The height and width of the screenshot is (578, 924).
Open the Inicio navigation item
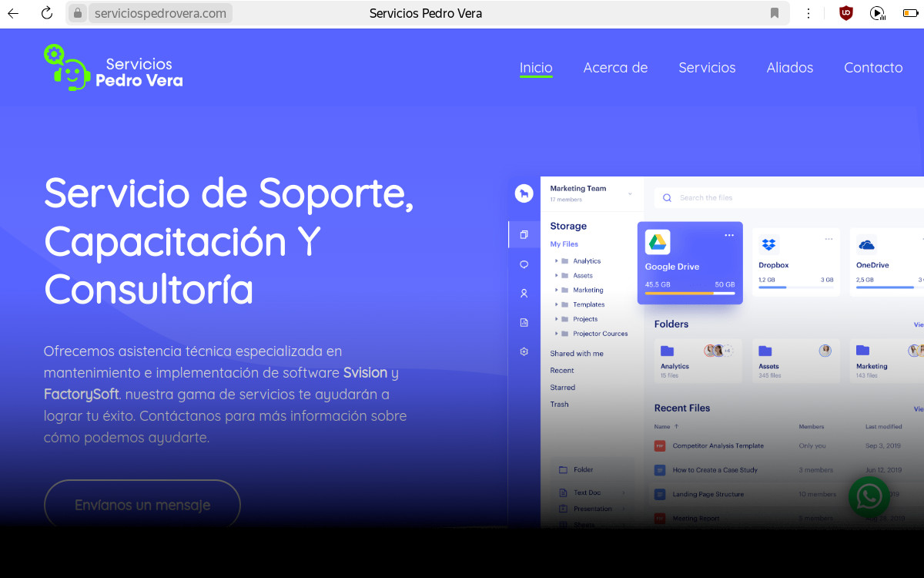tap(536, 68)
